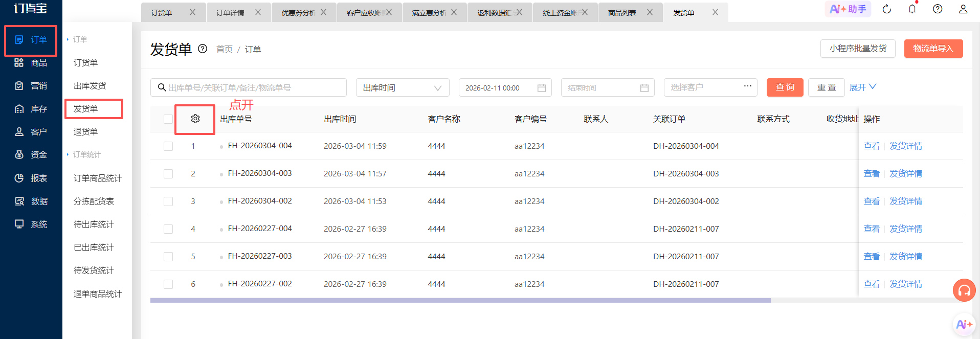The image size is (980, 339).
Task: Click the 选择客户 field
Action: click(x=710, y=87)
